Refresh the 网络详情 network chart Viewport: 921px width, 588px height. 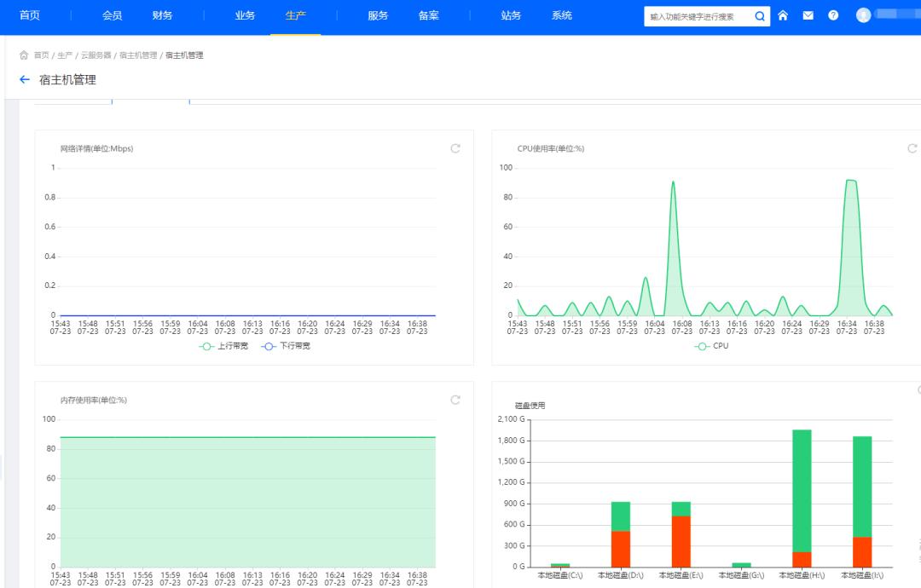455,148
